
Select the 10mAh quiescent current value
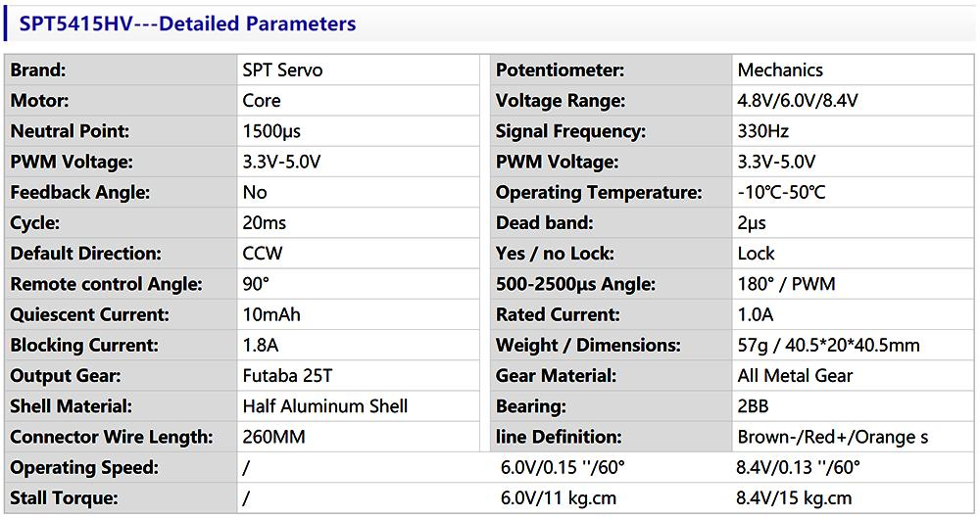271,314
